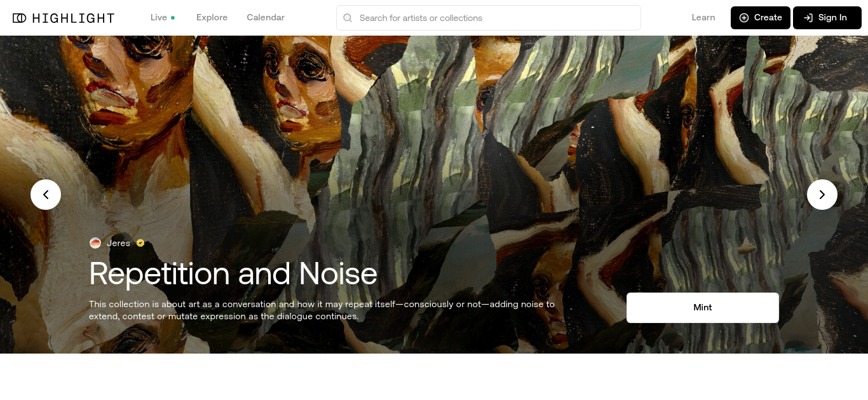Open the Repetition and Noise collection title
The image size is (868, 400).
coord(233,274)
